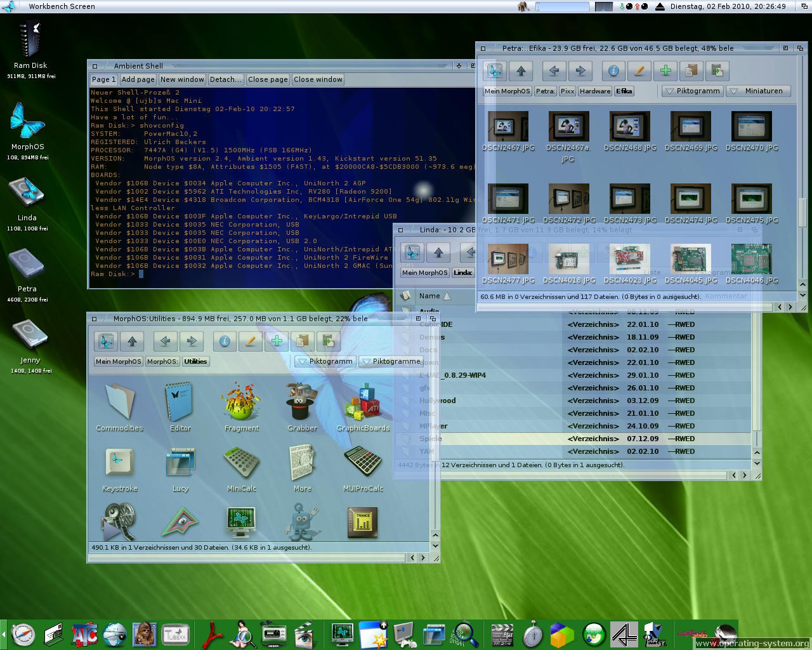Click the rename pencil icon in Petra window
The width and height of the screenshot is (812, 650).
pos(639,71)
